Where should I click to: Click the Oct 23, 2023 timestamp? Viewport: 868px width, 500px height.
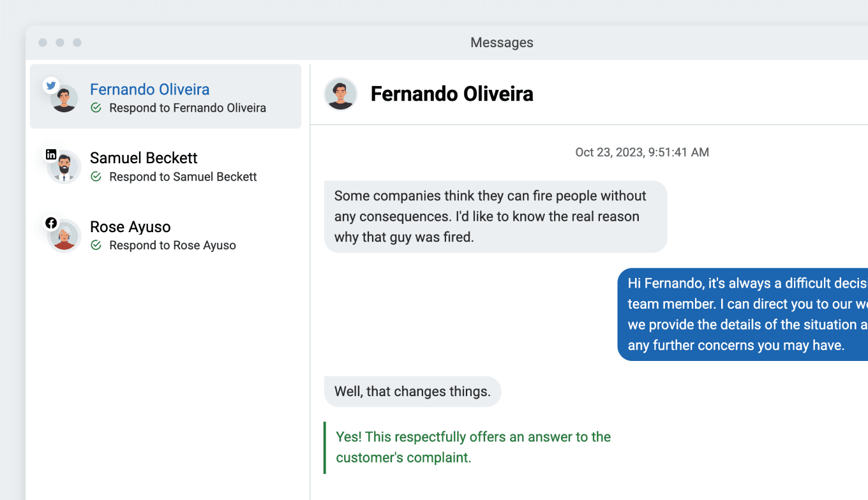641,152
